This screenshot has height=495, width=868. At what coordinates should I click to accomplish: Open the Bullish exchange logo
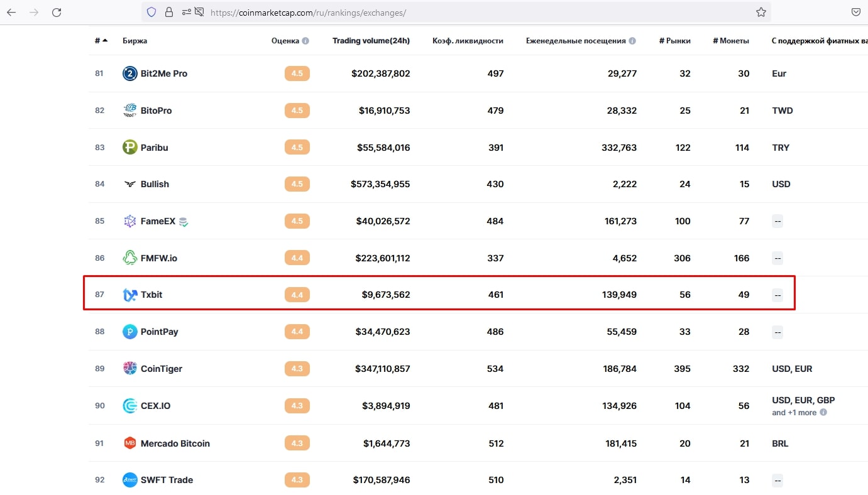[129, 184]
